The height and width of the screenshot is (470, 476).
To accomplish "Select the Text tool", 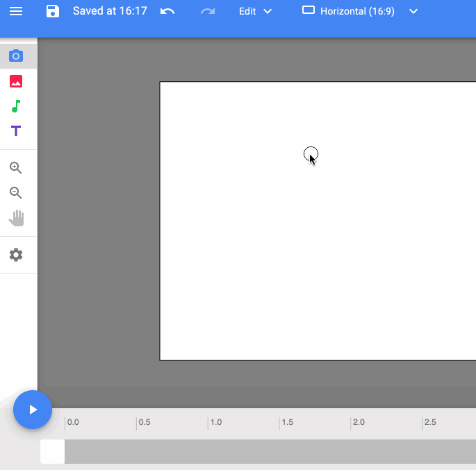I will pos(16,131).
